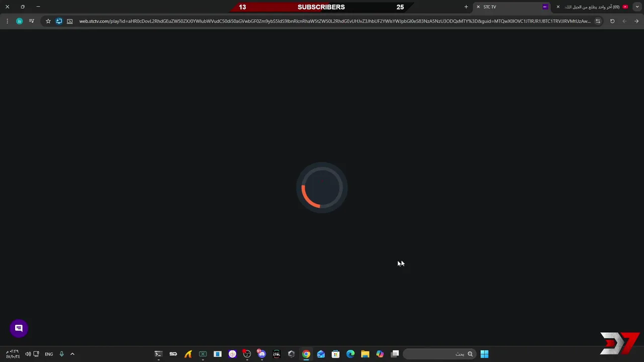Click the microphone tray icon

coord(62,354)
